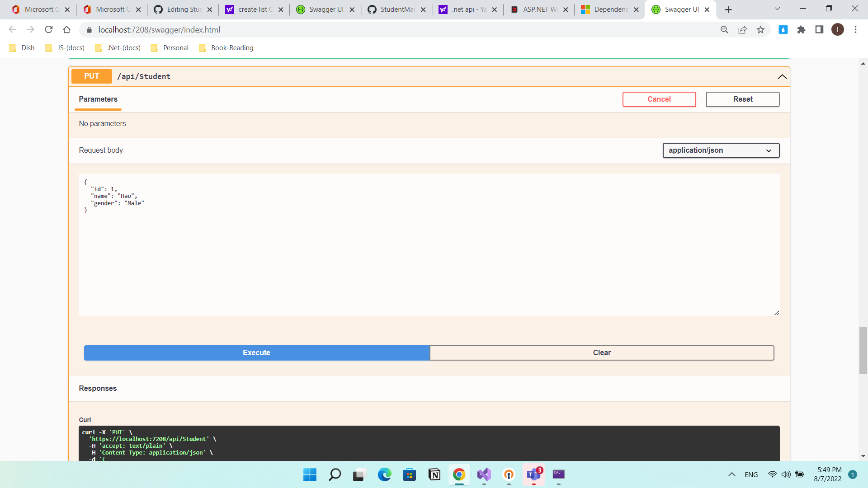
Task: Launch Visual Studio from the taskbar
Action: (x=483, y=475)
